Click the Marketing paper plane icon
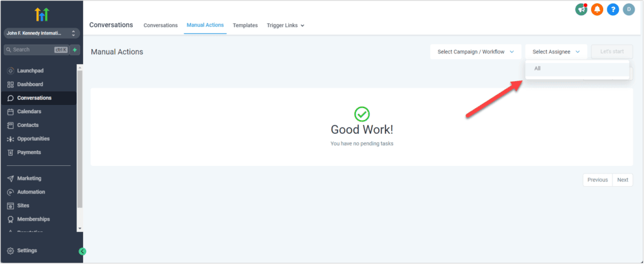The width and height of the screenshot is (644, 264). click(x=11, y=179)
